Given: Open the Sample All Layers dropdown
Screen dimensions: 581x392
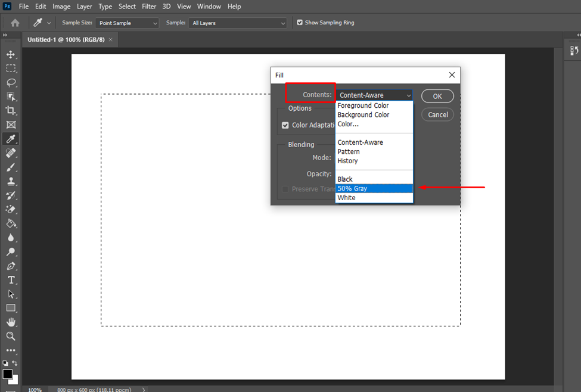Looking at the screenshot, I should 238,23.
